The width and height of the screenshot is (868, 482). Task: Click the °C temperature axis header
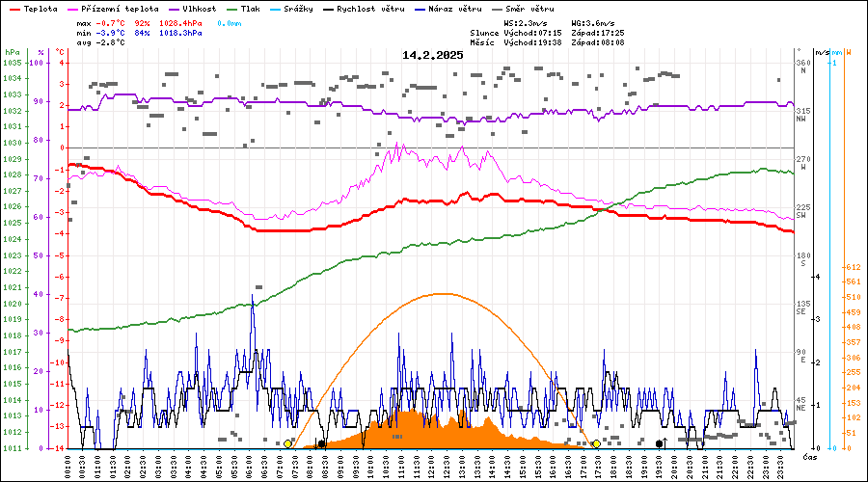(x=62, y=52)
